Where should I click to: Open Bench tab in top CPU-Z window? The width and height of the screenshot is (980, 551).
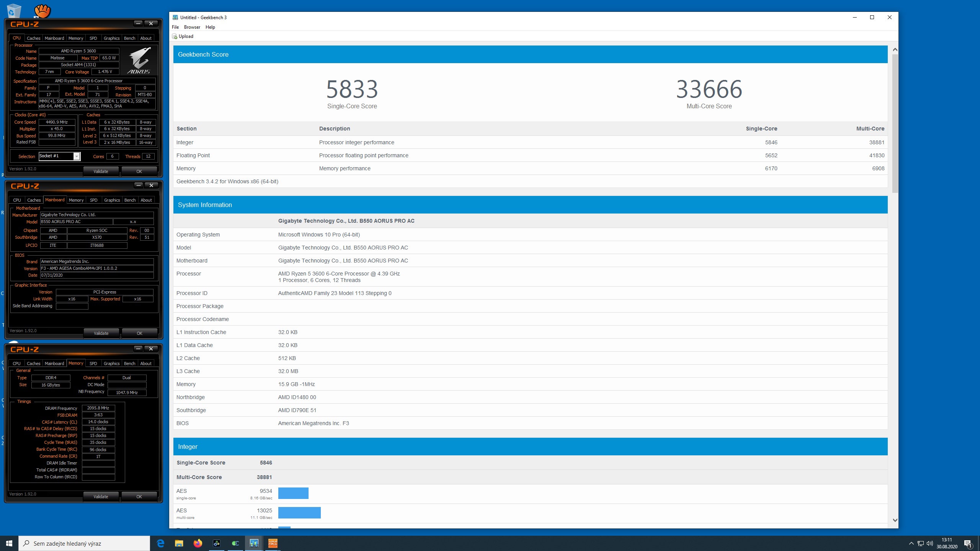130,38
